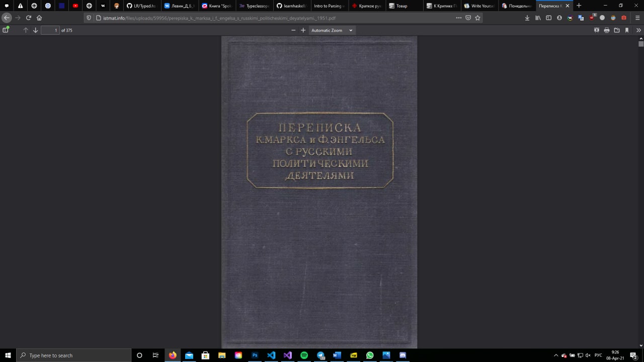Toggle the PDF viewer sidebar

pos(6,30)
